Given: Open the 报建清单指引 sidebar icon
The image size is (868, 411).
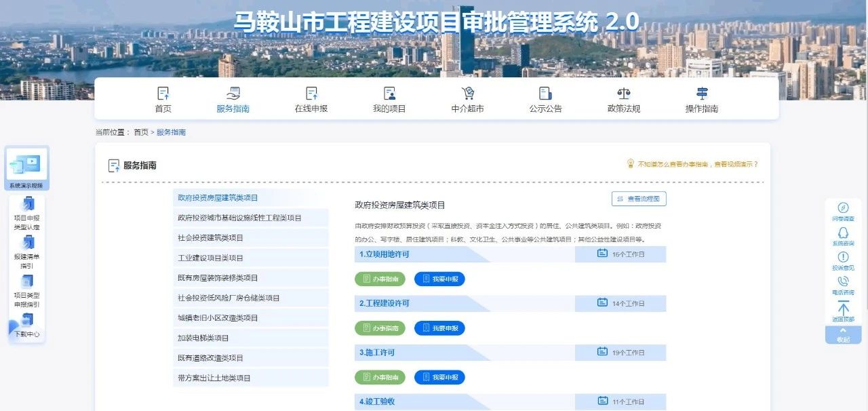Looking at the screenshot, I should 27,243.
